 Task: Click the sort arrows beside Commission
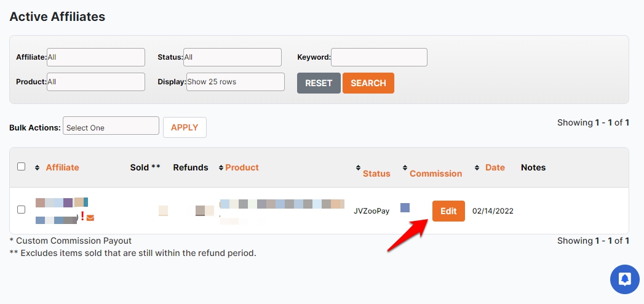pyautogui.click(x=405, y=167)
